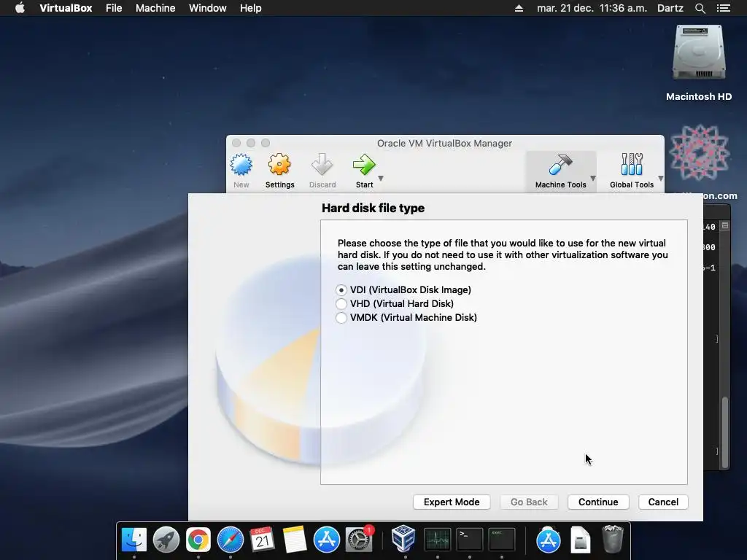Click the New machine toolbar icon
The image size is (747, 560).
pyautogui.click(x=241, y=165)
